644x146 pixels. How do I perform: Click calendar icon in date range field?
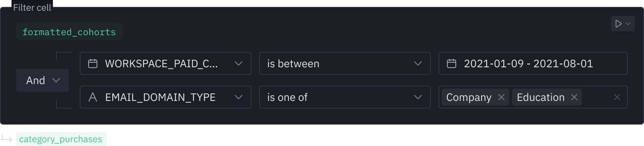(452, 63)
